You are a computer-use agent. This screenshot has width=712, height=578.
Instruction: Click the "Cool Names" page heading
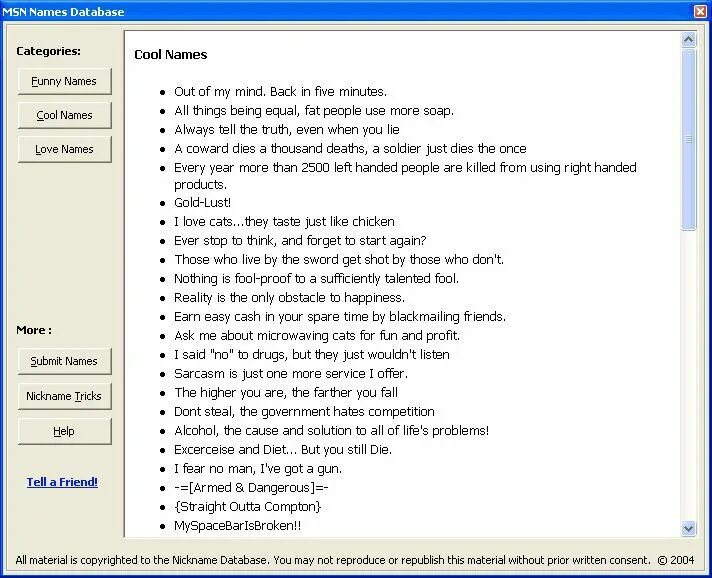(x=171, y=54)
